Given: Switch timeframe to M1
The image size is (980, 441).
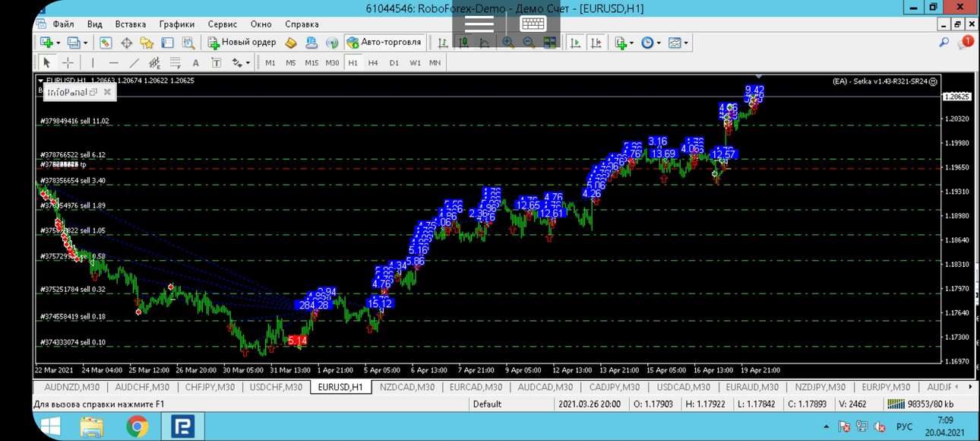Looking at the screenshot, I should pyautogui.click(x=270, y=62).
